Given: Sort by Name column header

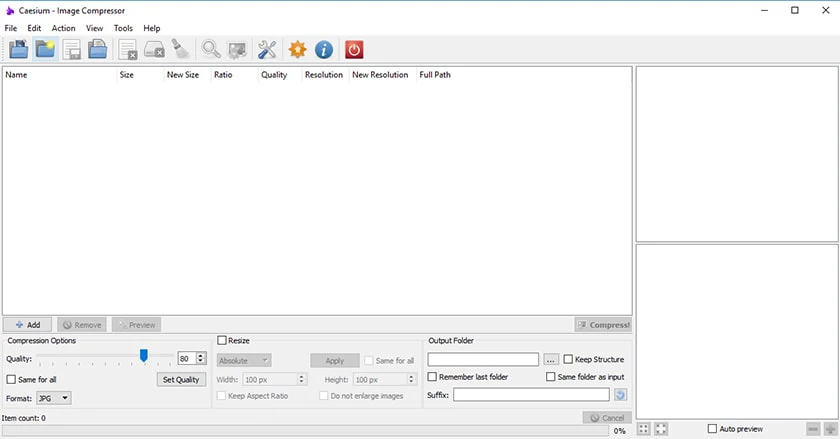Looking at the screenshot, I should (16, 75).
